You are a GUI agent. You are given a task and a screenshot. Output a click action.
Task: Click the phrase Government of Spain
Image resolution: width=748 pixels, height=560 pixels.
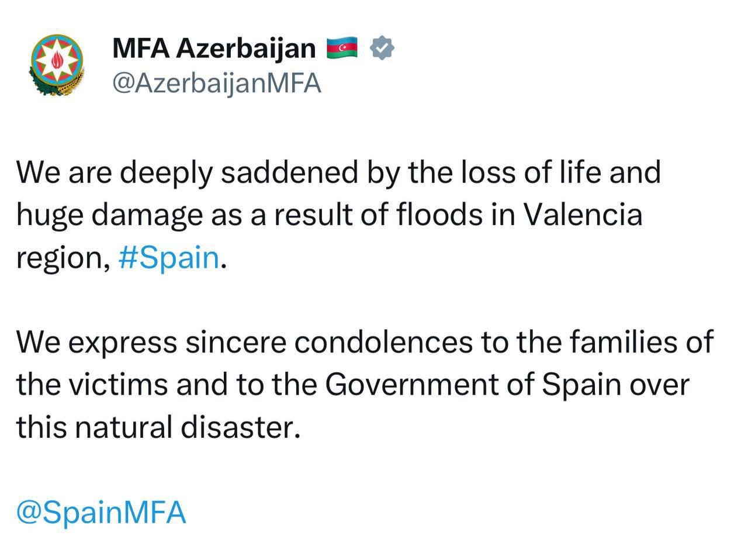click(472, 385)
